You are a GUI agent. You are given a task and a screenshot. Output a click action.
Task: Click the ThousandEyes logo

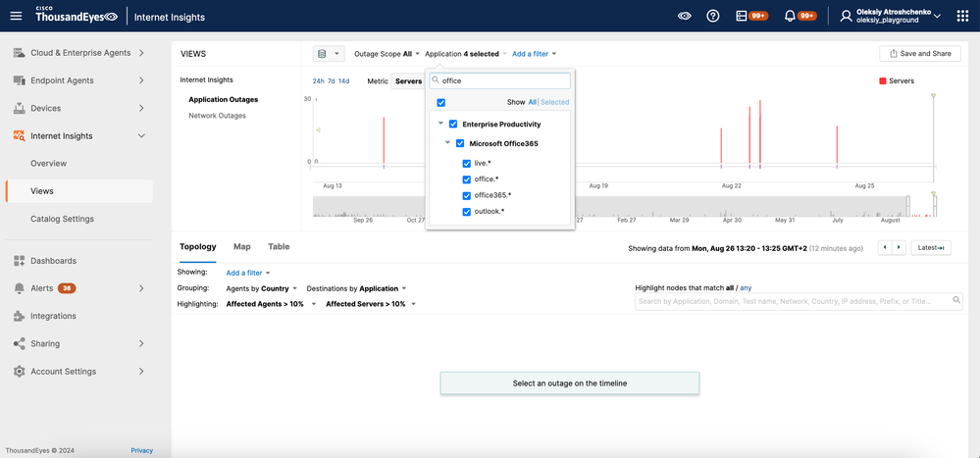[x=77, y=15]
